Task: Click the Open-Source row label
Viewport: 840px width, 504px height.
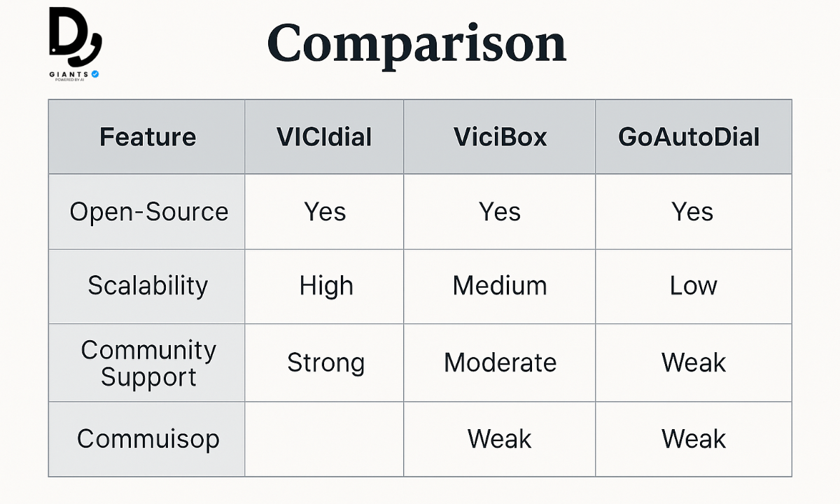Action: (x=149, y=211)
